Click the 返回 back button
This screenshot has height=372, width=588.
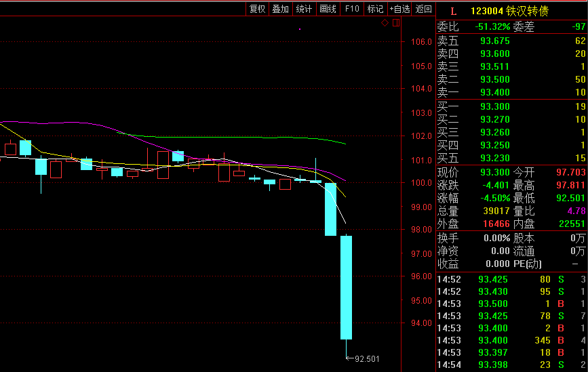[423, 9]
